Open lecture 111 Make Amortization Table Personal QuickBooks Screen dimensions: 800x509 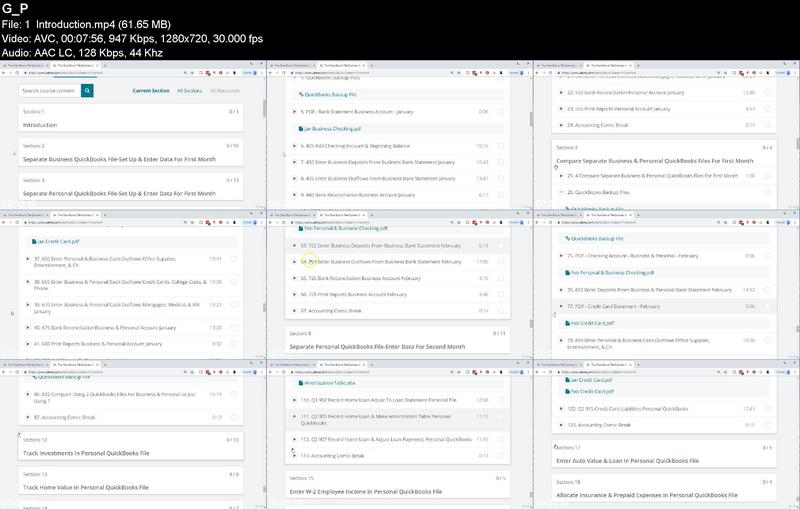point(397,420)
